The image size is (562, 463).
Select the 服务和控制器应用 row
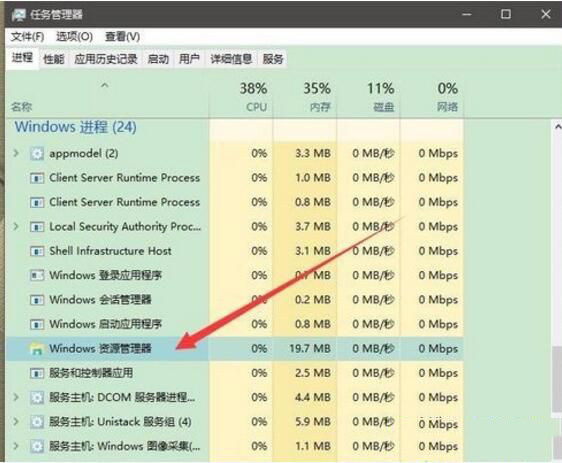[234, 373]
